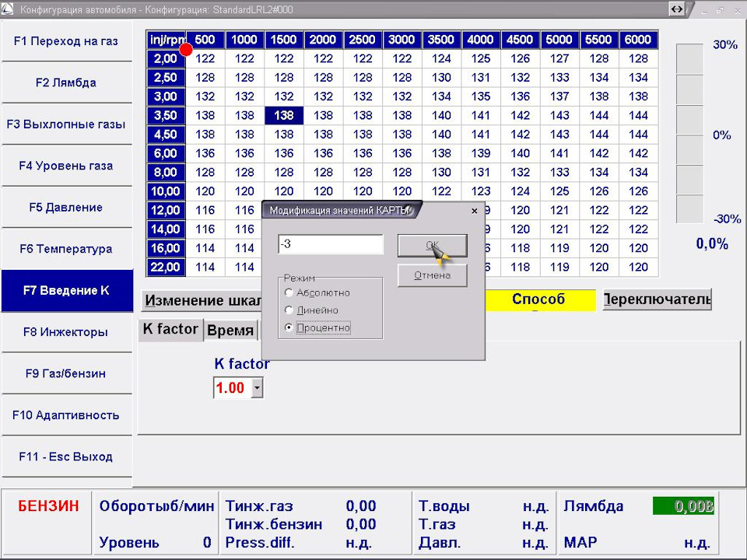Viewport: 747px width, 560px height.
Task: Open F6 Температура section
Action: pos(66,249)
